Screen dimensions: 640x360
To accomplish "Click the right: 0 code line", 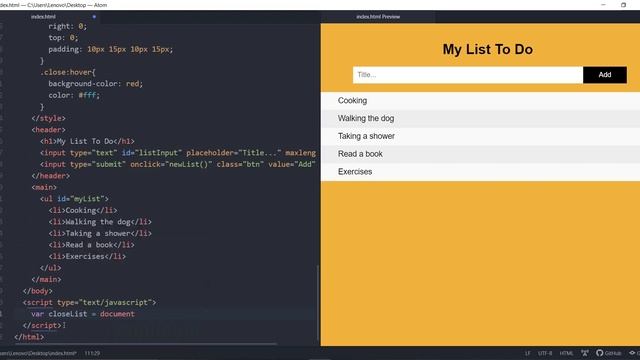I will pos(67,26).
